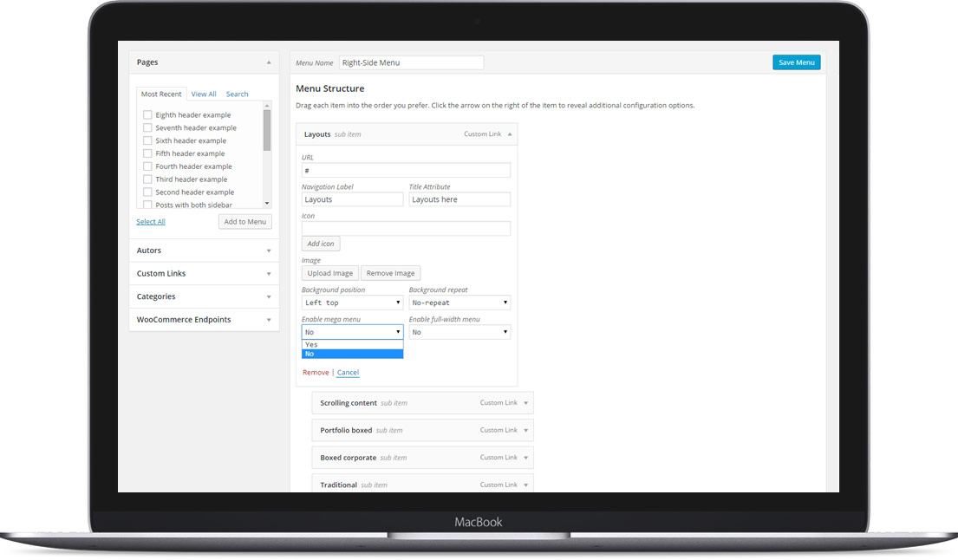Open the Background repeat dropdown
The image size is (958, 560).
(x=459, y=303)
